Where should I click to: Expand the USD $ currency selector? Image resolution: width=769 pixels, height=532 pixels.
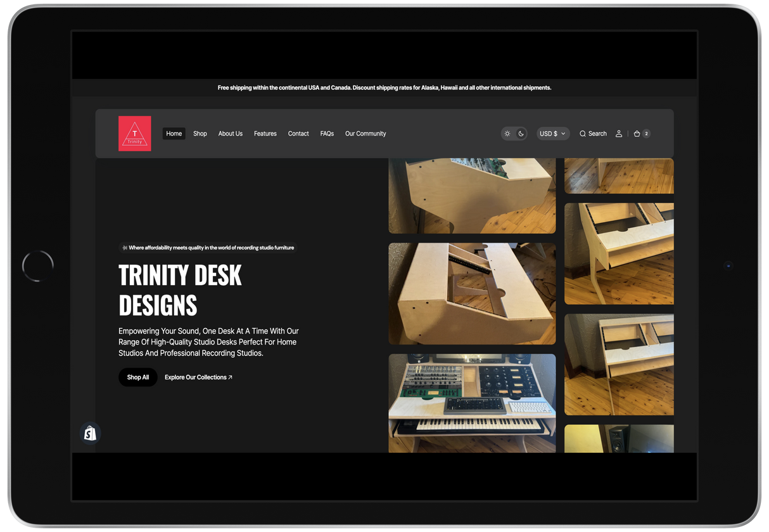(x=552, y=134)
